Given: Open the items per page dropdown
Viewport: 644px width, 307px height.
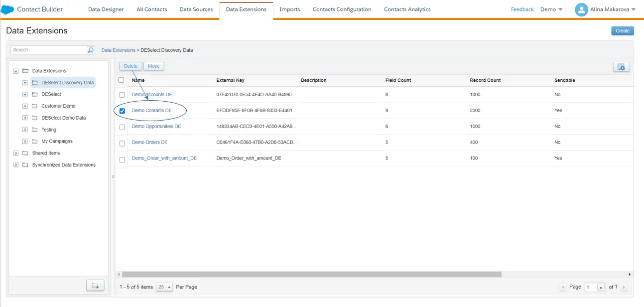Looking at the screenshot, I should coord(164,287).
